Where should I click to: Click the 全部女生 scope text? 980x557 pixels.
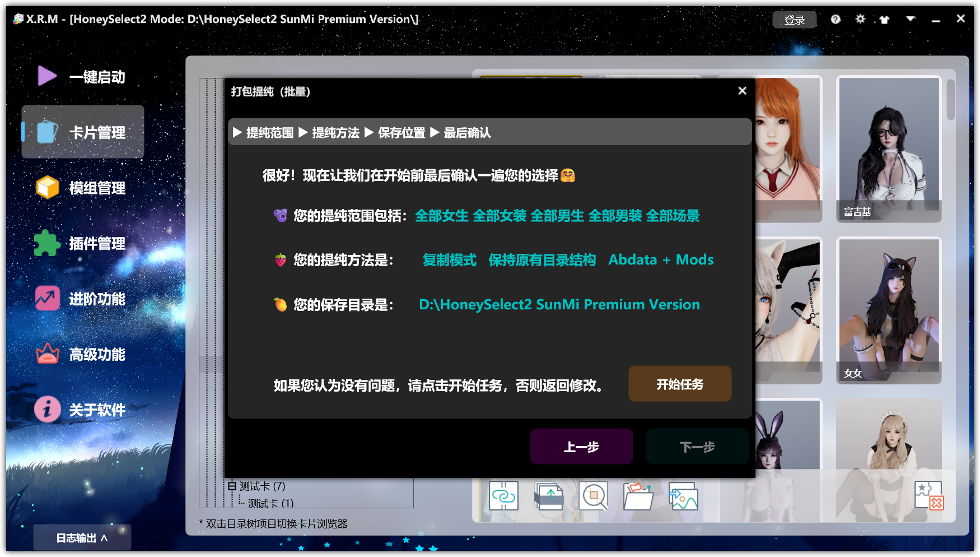pyautogui.click(x=441, y=216)
